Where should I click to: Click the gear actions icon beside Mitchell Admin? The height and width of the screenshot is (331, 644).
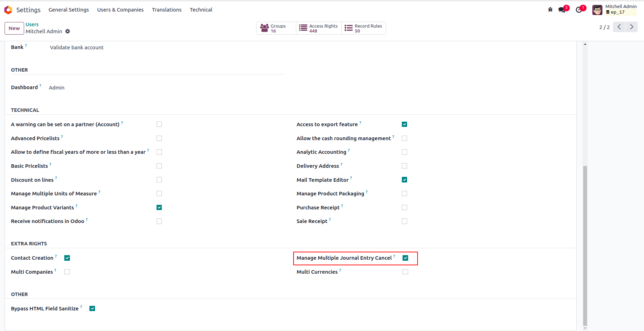[x=68, y=31]
